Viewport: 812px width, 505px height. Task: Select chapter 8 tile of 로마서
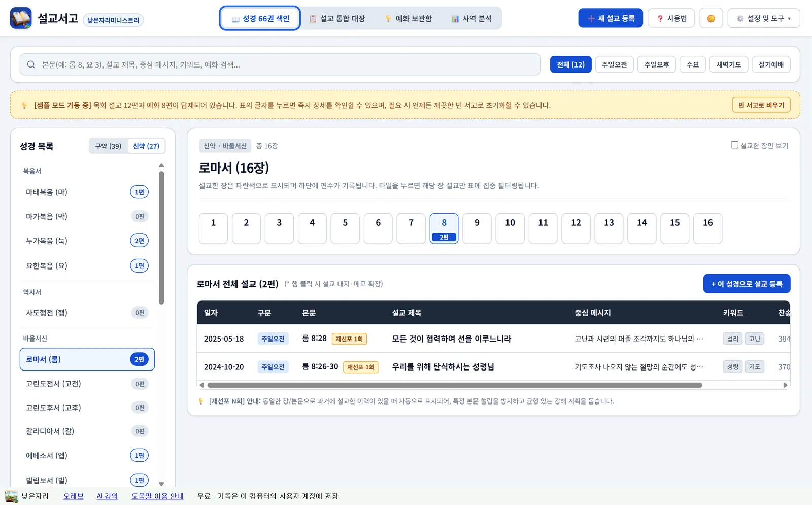tap(444, 228)
